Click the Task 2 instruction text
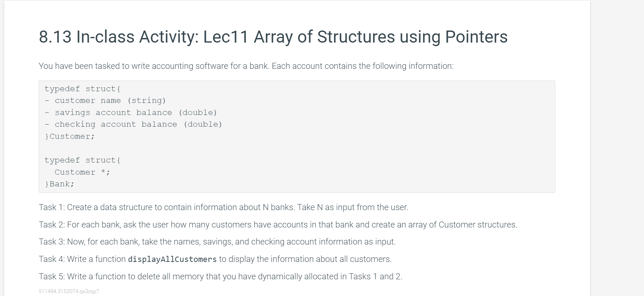 (x=278, y=225)
